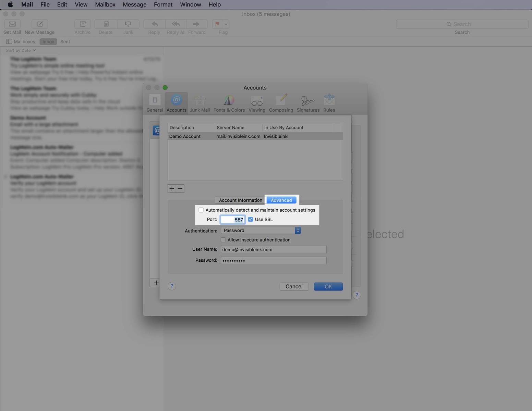
Task: Click the Search field
Action: tap(462, 24)
